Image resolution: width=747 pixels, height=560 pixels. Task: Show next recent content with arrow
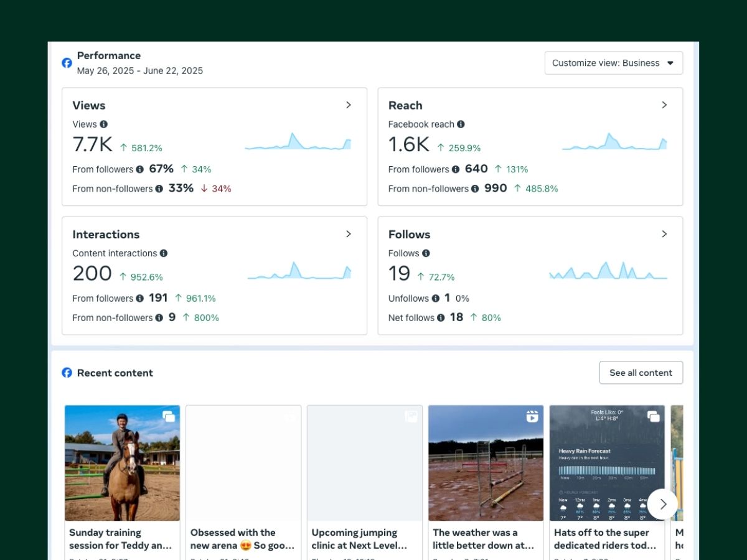point(663,504)
